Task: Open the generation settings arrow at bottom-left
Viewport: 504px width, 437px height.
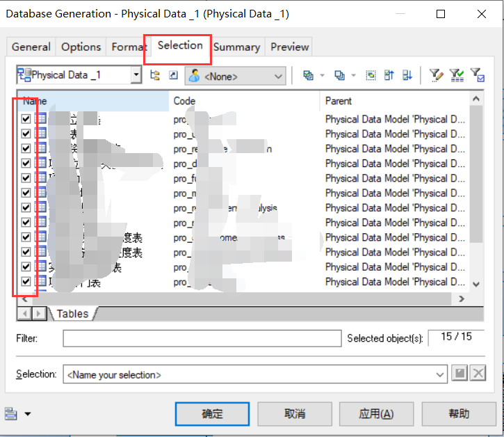Action: pos(28,414)
